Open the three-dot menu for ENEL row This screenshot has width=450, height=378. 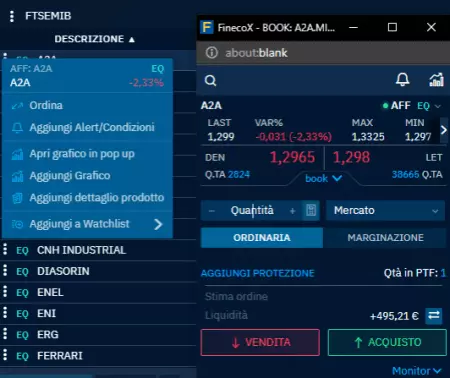(5, 292)
